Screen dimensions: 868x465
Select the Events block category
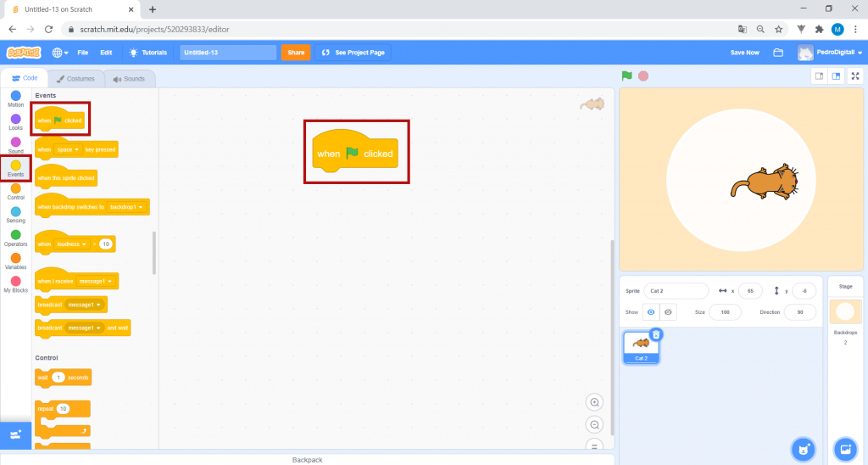(x=15, y=169)
